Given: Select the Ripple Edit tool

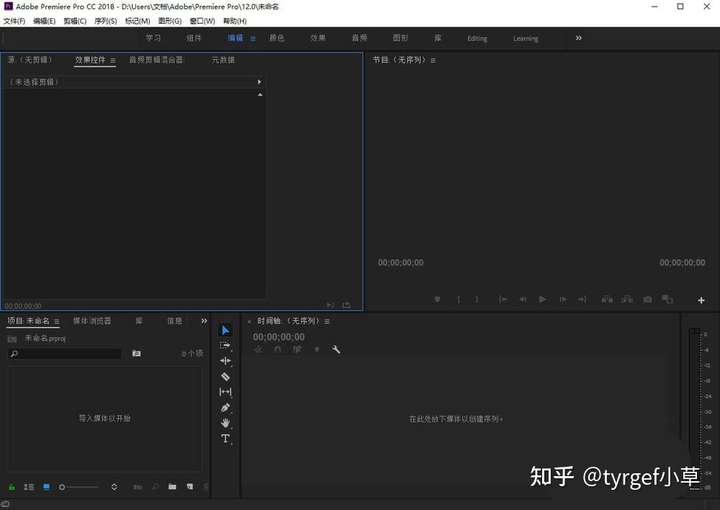Looking at the screenshot, I should pyautogui.click(x=225, y=361).
